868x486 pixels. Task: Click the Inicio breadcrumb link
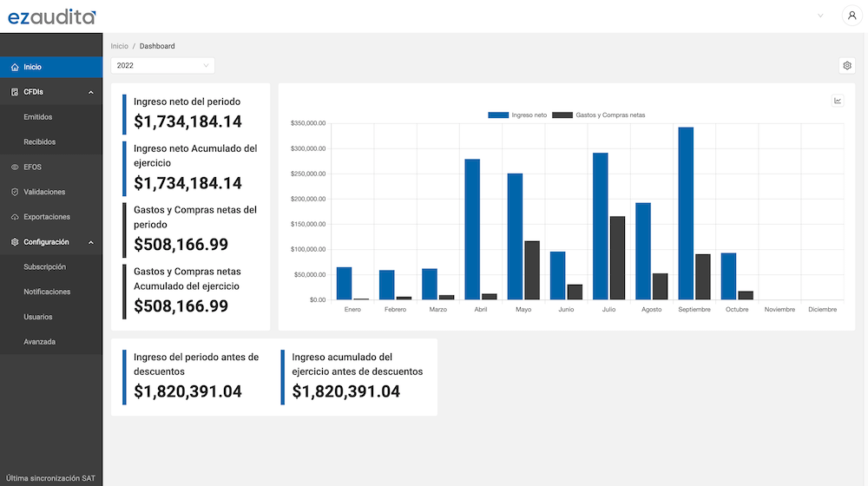(x=119, y=46)
